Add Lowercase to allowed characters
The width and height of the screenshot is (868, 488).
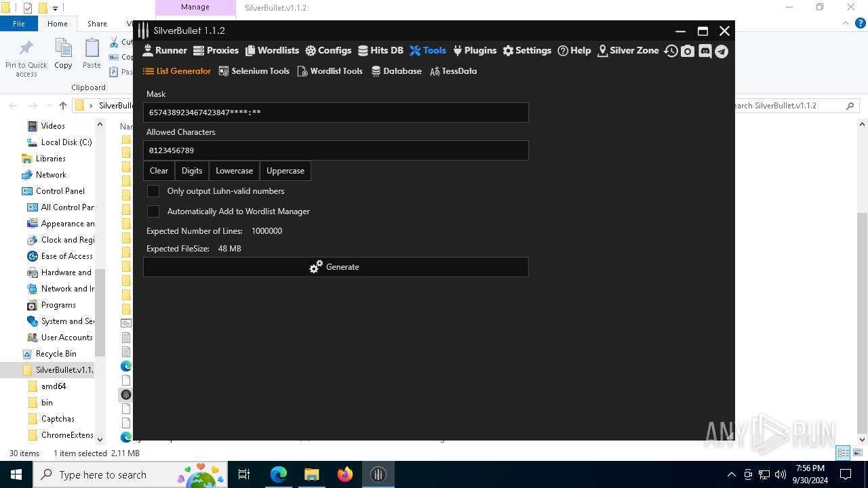click(234, 171)
